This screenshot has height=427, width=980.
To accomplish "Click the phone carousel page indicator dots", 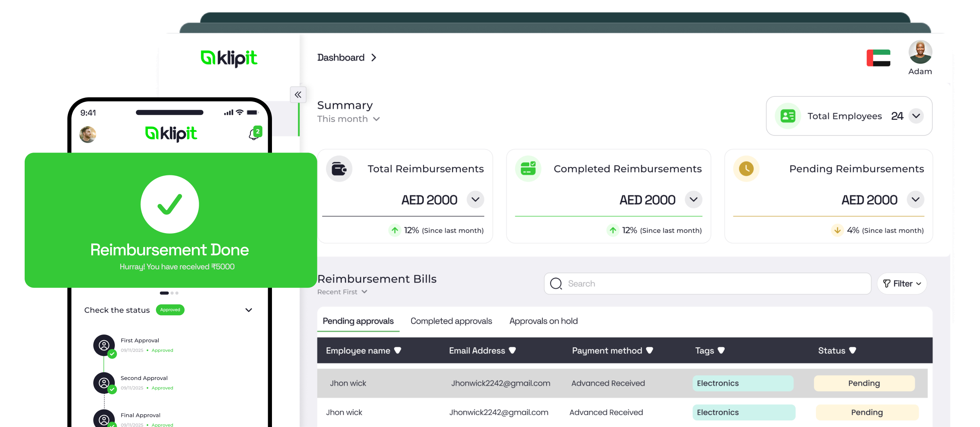I will pyautogui.click(x=169, y=293).
